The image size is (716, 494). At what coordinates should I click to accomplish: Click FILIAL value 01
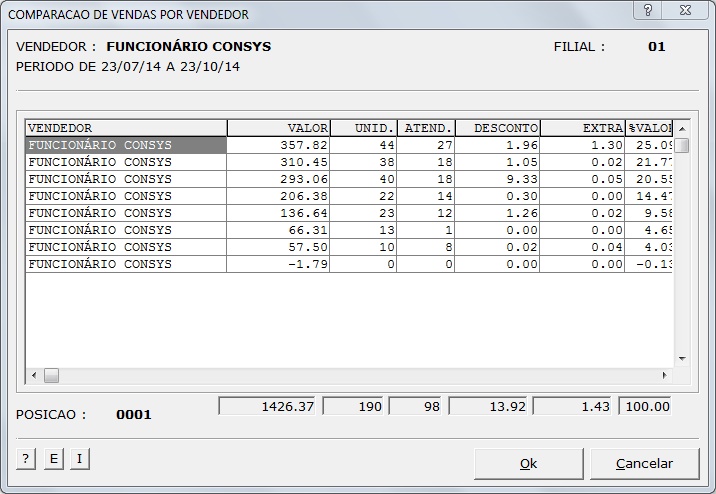point(657,47)
